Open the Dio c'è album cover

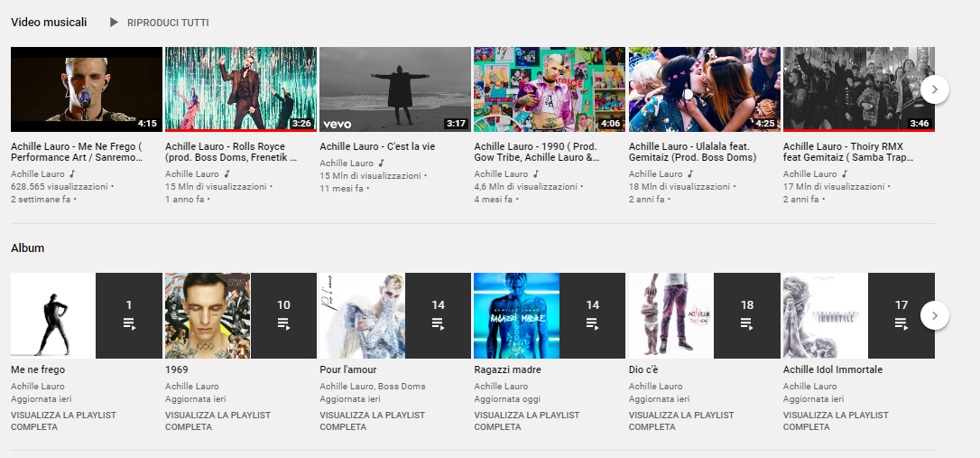point(671,315)
